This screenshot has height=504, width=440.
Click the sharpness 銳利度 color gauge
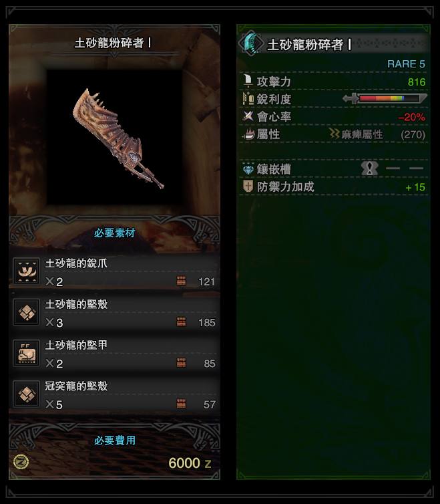pyautogui.click(x=385, y=98)
